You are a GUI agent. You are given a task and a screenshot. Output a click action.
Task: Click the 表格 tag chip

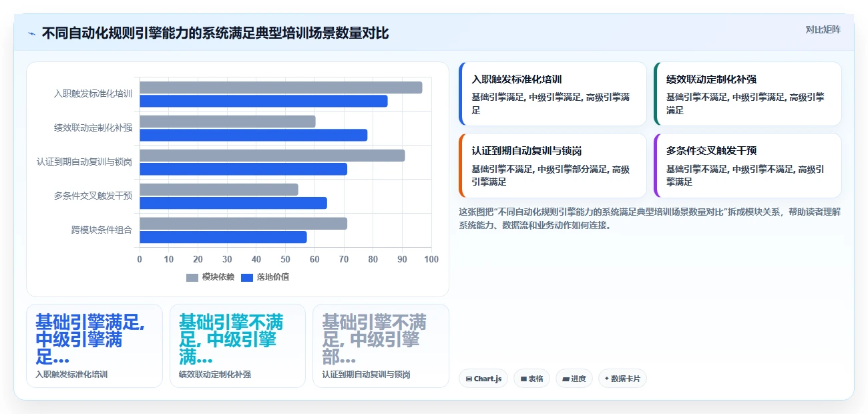click(x=531, y=379)
